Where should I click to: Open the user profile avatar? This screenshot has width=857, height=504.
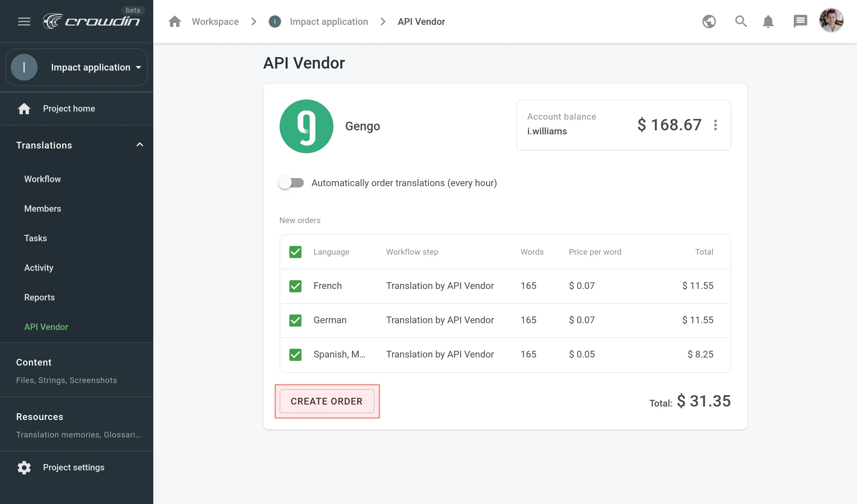click(831, 21)
